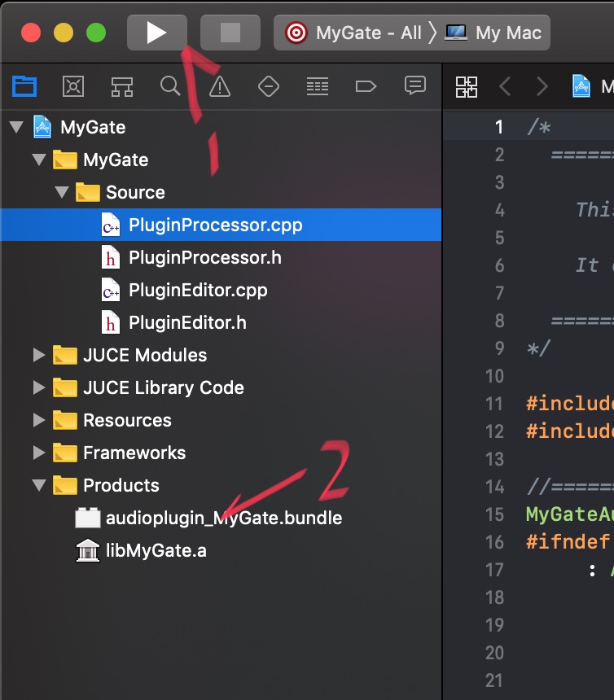Screen dimensions: 614x700
Task: Collapse the Source folder disclosure triangle
Action: pyautogui.click(x=61, y=193)
